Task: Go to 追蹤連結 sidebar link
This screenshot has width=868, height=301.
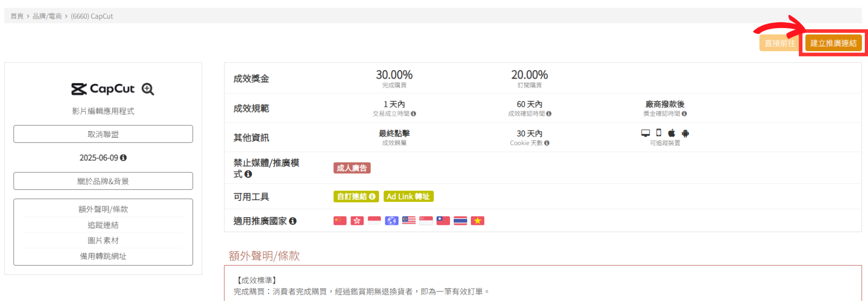Action: [x=103, y=225]
